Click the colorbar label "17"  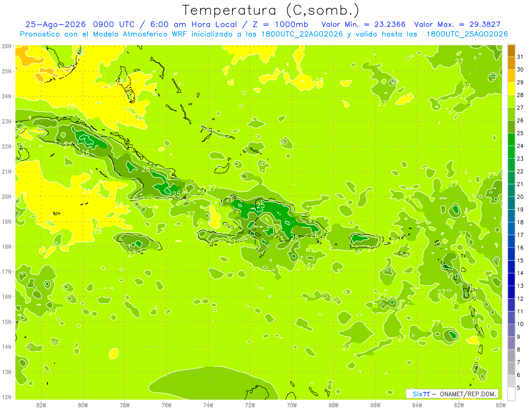pos(520,235)
